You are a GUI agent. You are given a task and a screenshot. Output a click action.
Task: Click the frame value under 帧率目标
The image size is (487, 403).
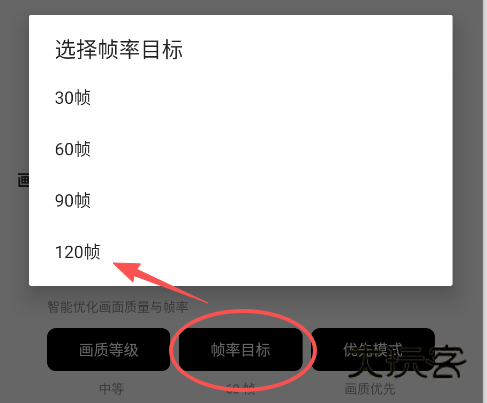tap(240, 389)
